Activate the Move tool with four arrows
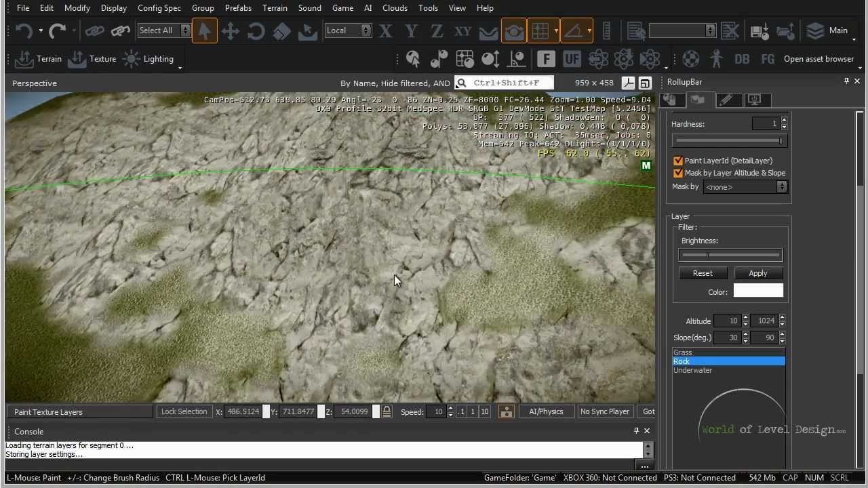This screenshot has width=868, height=488. pos(231,30)
